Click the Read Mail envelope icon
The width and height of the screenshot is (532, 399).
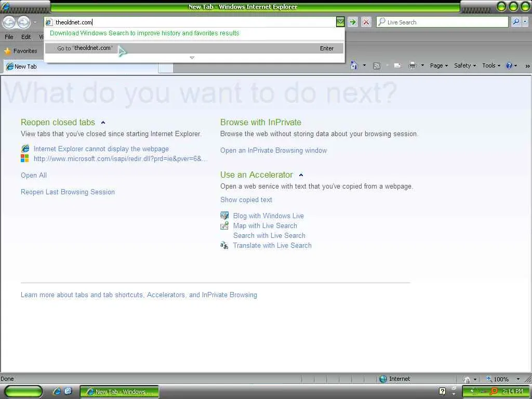[397, 65]
